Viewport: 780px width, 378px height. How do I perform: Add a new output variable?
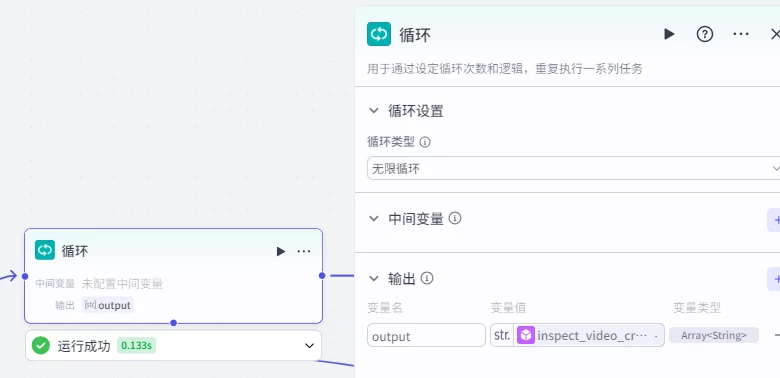point(775,279)
